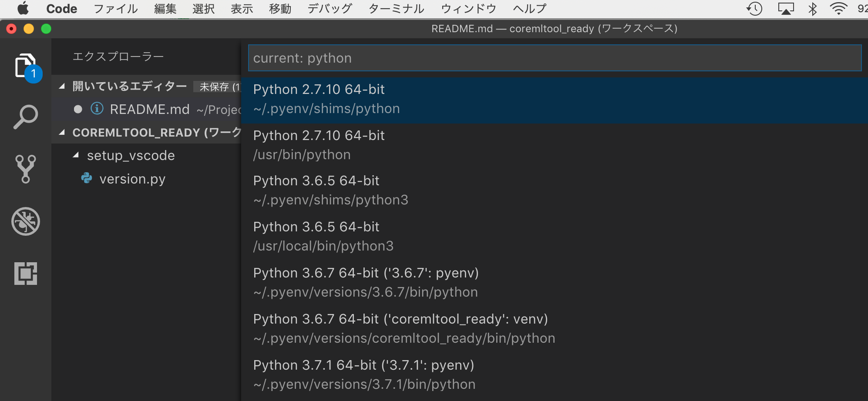This screenshot has width=868, height=401.
Task: Open version.py in the explorer tree
Action: [132, 179]
